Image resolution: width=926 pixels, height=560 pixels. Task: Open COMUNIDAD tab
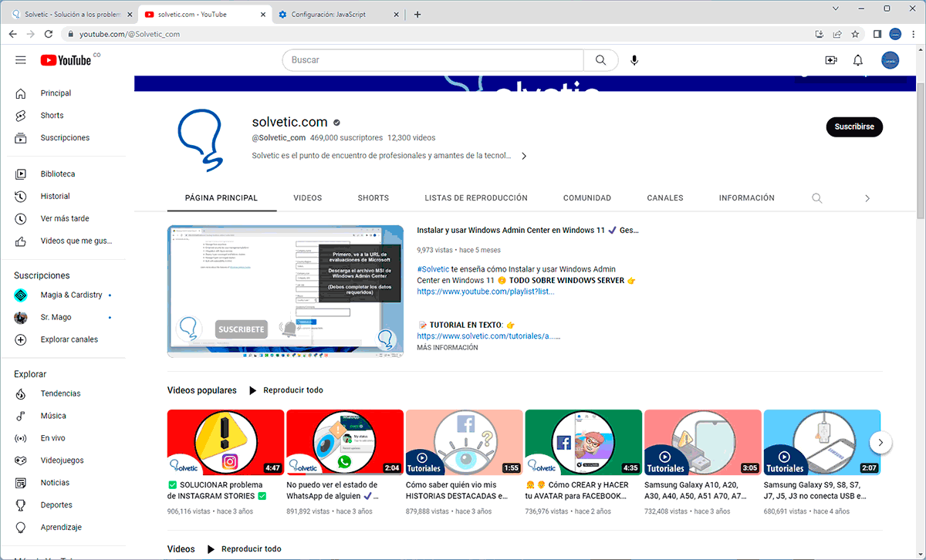click(587, 198)
